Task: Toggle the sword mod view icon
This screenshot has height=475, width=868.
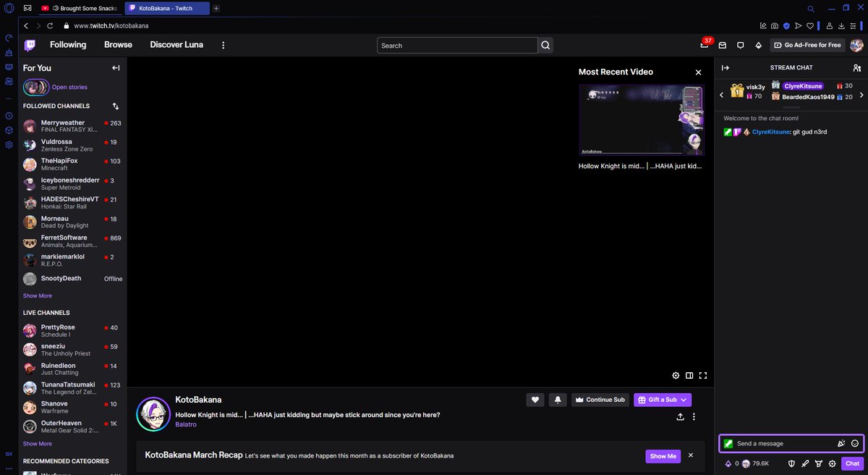Action: (805, 463)
